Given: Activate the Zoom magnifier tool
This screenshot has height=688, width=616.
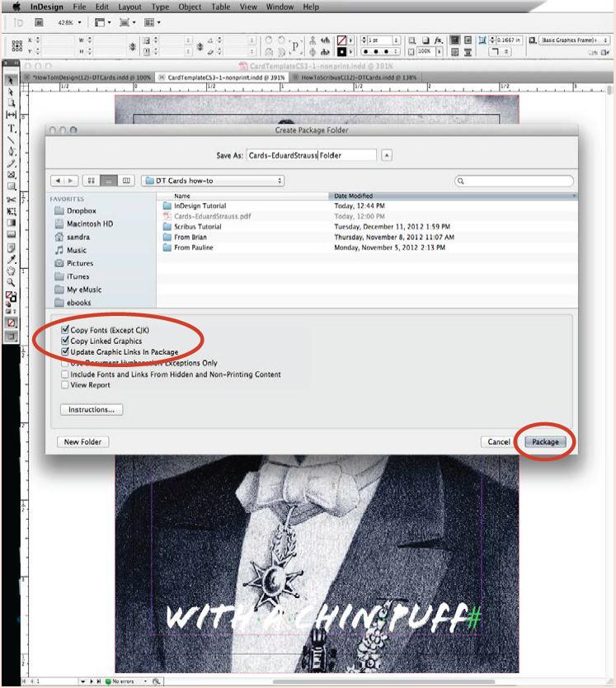Looking at the screenshot, I should point(12,282).
